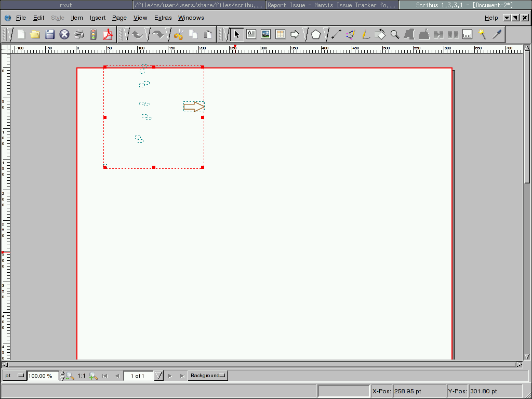
Task: Open the Extras menu
Action: [x=163, y=18]
